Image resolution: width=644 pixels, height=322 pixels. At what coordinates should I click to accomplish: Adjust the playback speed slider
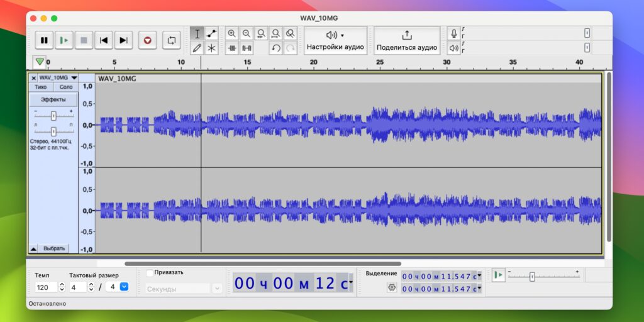click(x=532, y=277)
